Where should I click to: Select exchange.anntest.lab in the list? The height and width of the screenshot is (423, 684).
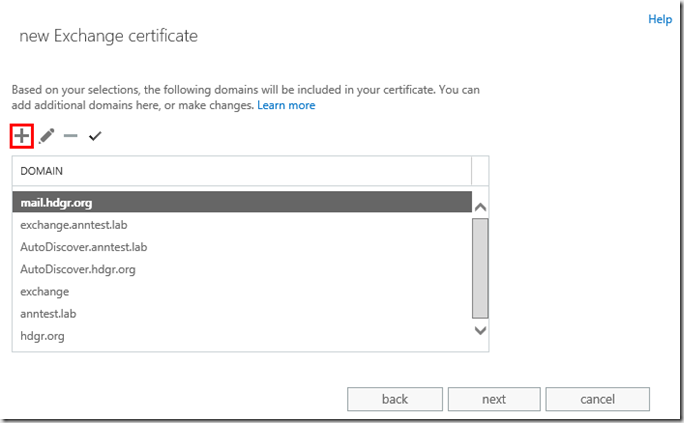pos(240,225)
